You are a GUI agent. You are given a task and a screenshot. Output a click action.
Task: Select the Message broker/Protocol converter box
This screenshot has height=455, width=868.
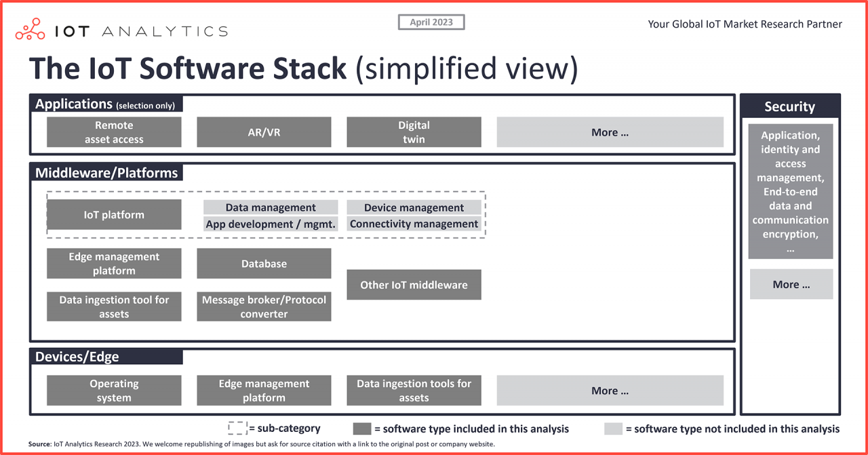pos(264,306)
